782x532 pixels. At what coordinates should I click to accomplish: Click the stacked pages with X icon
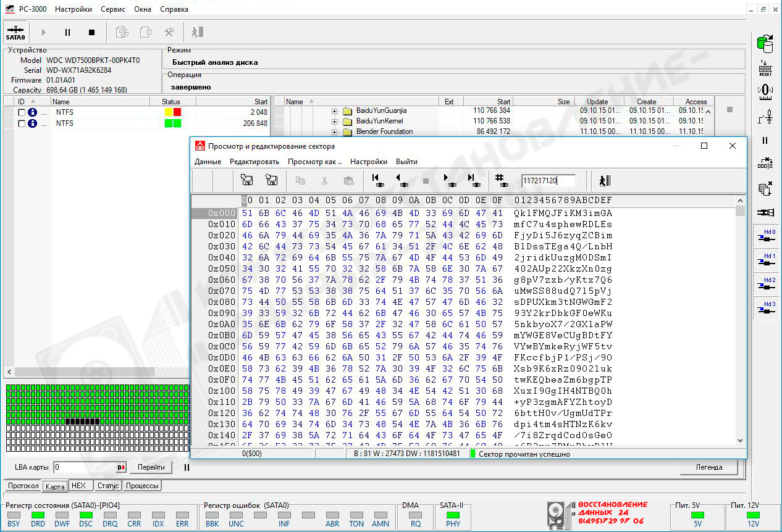pyautogui.click(x=765, y=188)
